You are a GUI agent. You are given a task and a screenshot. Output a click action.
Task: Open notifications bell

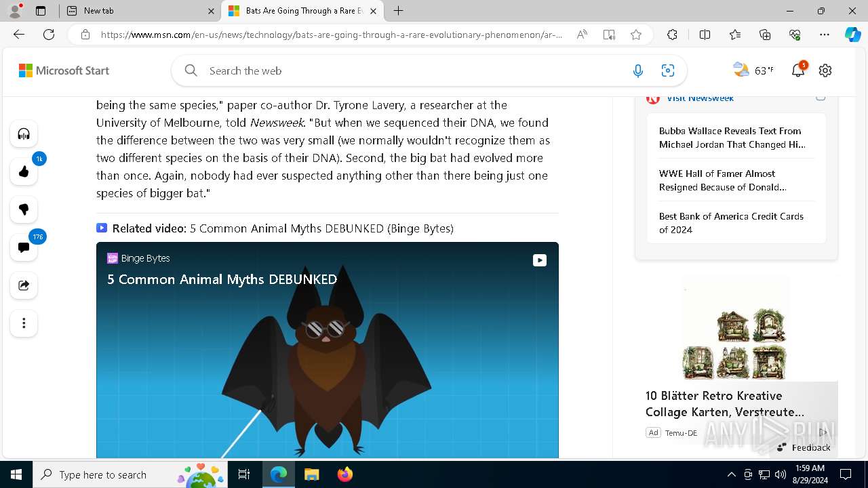pyautogui.click(x=798, y=70)
